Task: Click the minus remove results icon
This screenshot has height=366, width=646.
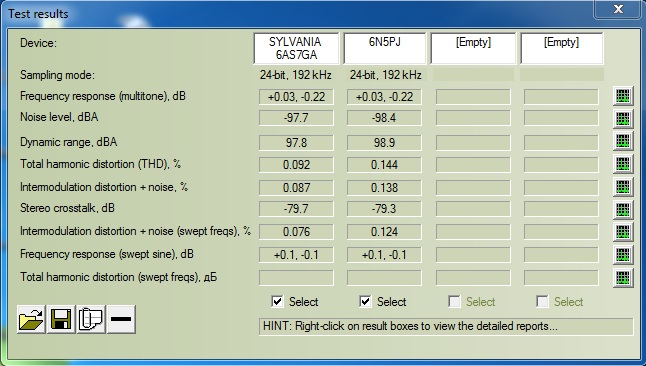Action: tap(121, 319)
